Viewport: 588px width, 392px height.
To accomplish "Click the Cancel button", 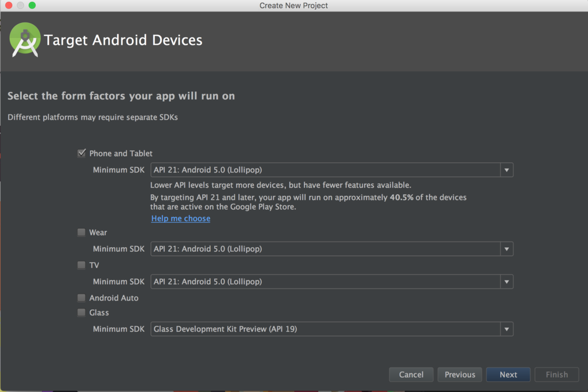I will click(411, 374).
